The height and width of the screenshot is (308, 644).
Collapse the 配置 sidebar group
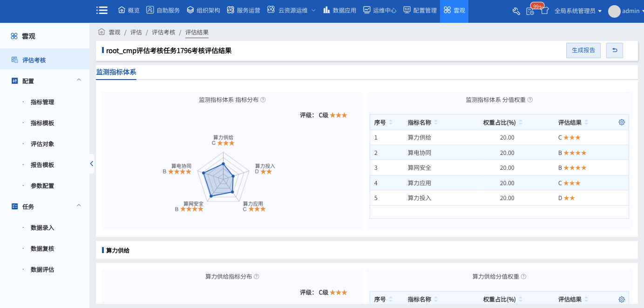pyautogui.click(x=79, y=80)
